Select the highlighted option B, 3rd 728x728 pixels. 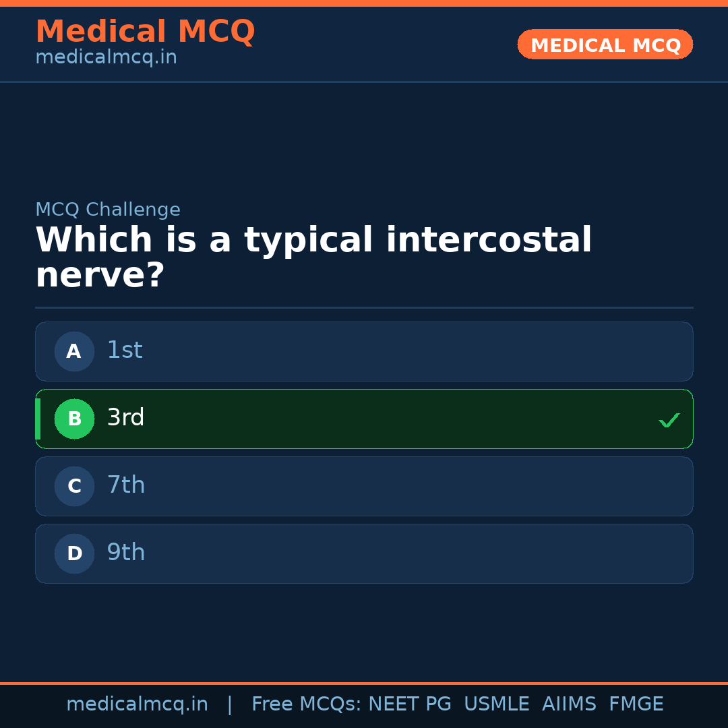tap(364, 419)
